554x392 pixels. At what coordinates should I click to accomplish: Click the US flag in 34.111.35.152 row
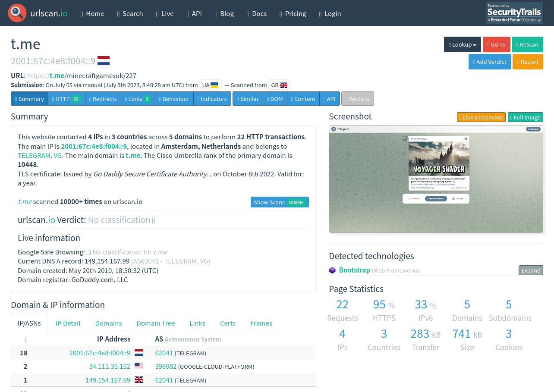[139, 366]
